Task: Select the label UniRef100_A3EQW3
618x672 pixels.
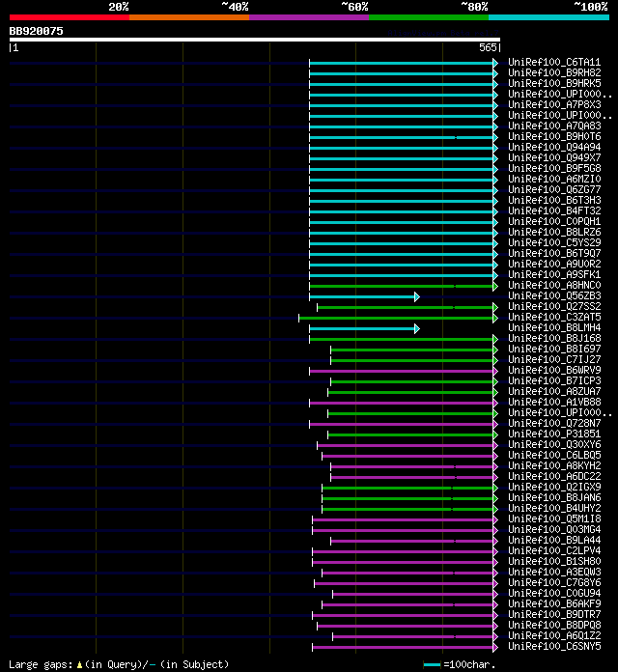Action: coord(554,572)
